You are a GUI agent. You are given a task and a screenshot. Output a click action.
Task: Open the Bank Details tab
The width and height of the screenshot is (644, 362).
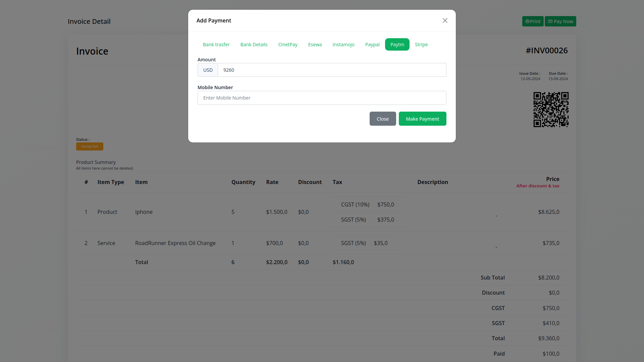[254, 45]
